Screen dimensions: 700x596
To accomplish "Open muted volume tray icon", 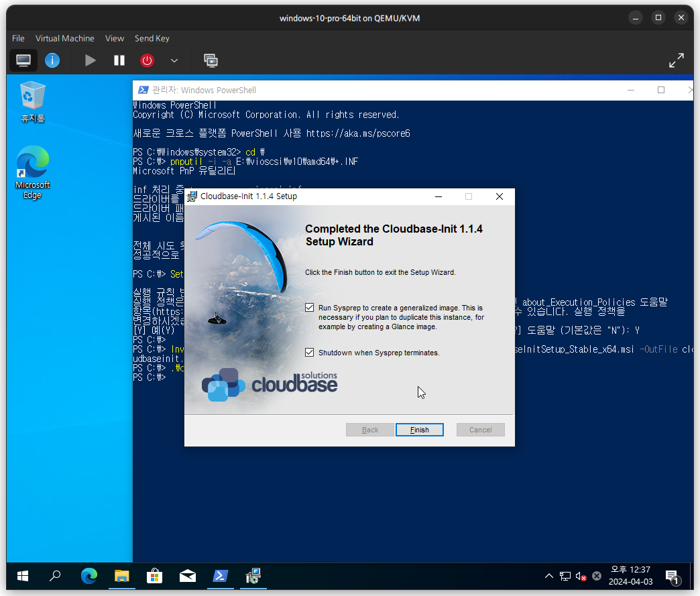I will [581, 576].
